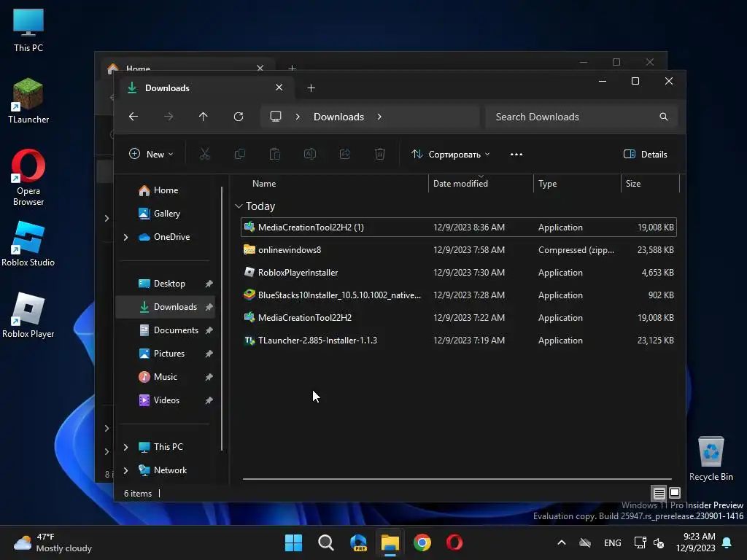Launch Google Chrome from taskbar
The image size is (747, 560).
click(422, 542)
